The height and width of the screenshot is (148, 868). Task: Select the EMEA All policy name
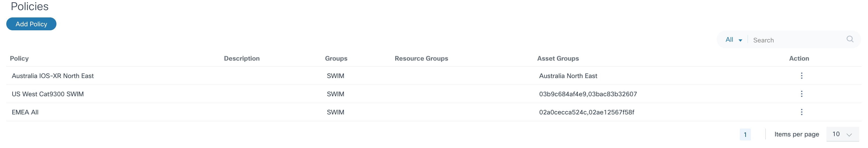[x=25, y=113]
